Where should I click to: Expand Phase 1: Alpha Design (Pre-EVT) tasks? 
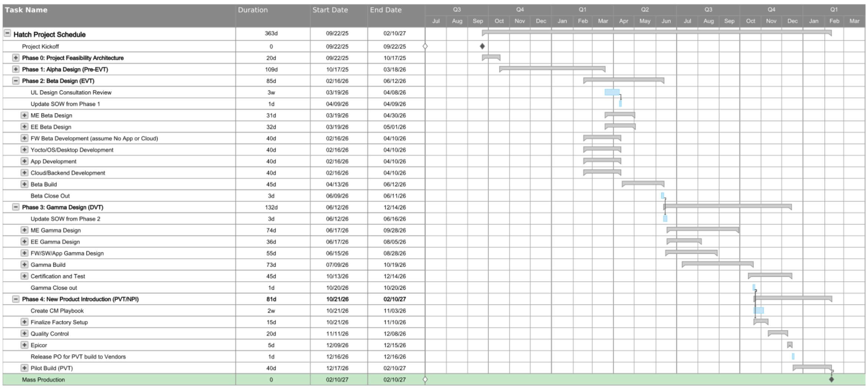point(16,69)
